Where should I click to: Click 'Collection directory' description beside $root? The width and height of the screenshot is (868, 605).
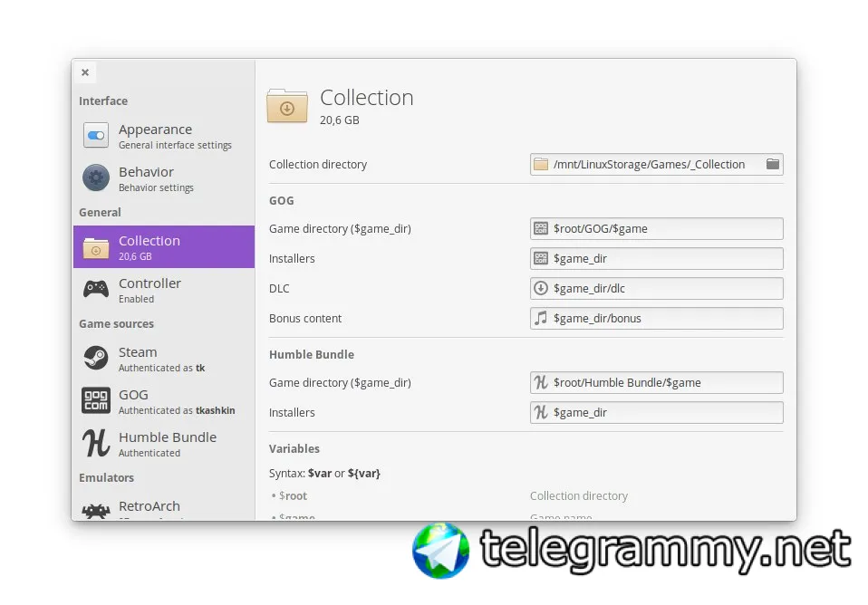[578, 496]
